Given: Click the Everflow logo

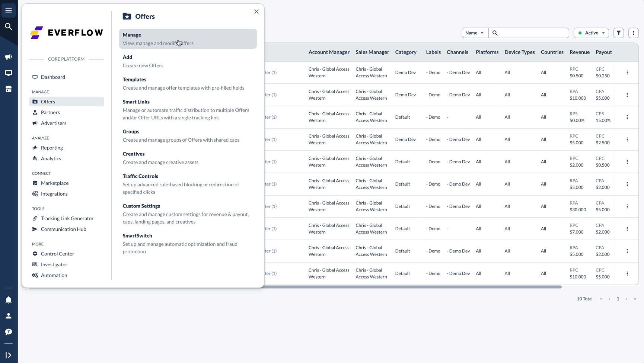Looking at the screenshot, I should (x=67, y=33).
